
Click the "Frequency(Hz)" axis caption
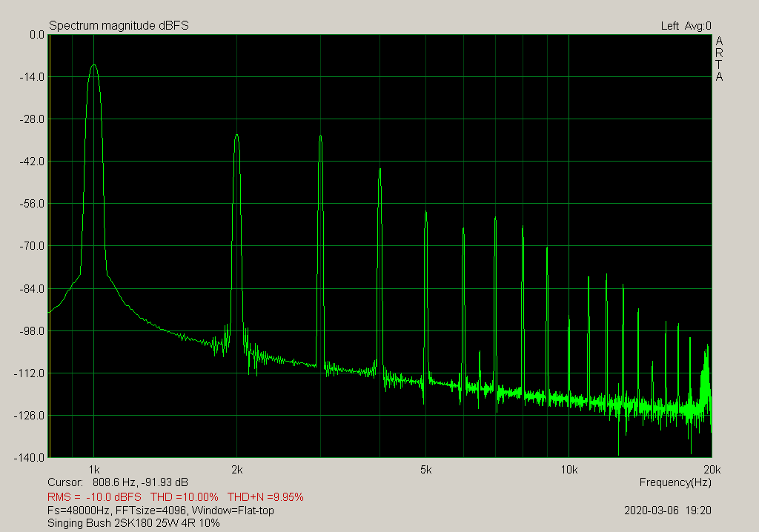click(675, 482)
